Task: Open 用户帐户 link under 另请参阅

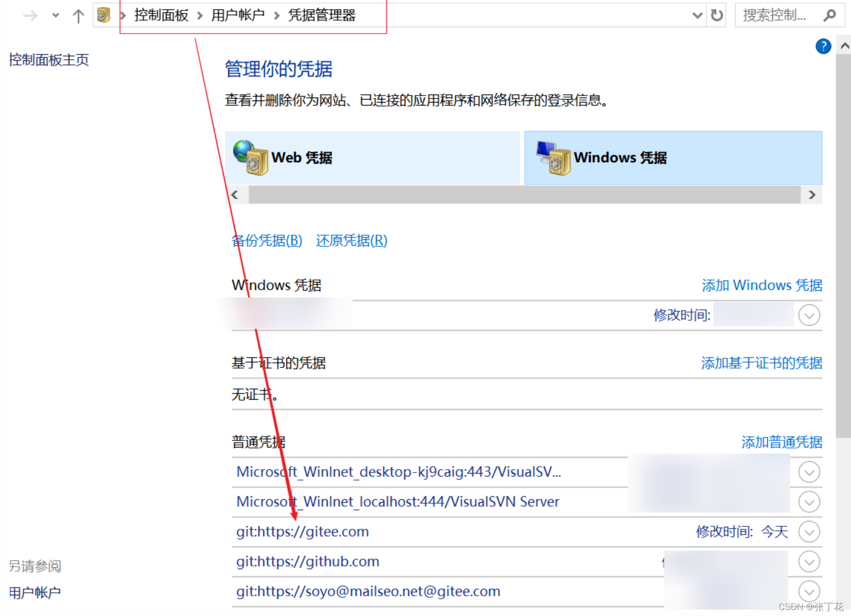Action: click(35, 592)
